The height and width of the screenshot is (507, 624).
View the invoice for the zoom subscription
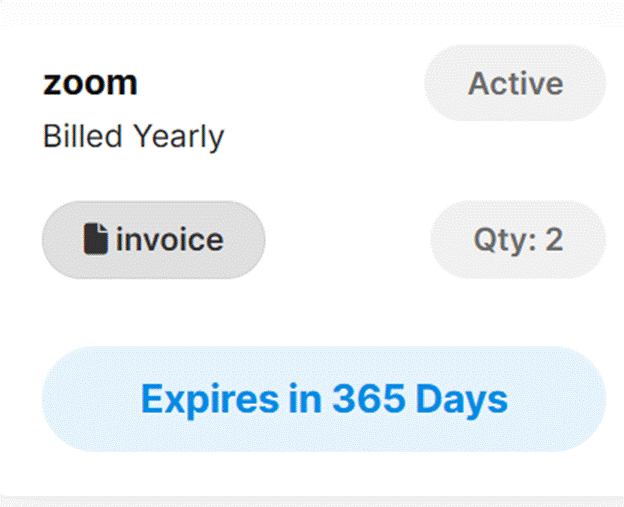point(153,240)
